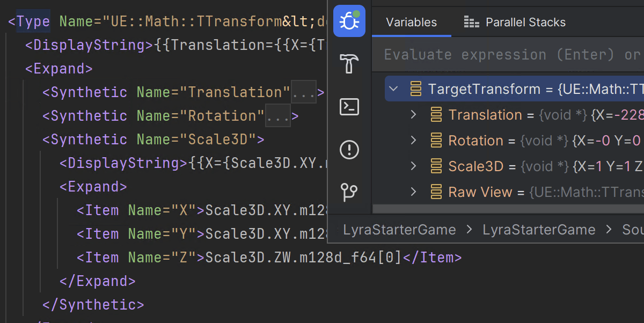Expand the Raw View node
This screenshot has height=323, width=644.
pyautogui.click(x=413, y=192)
